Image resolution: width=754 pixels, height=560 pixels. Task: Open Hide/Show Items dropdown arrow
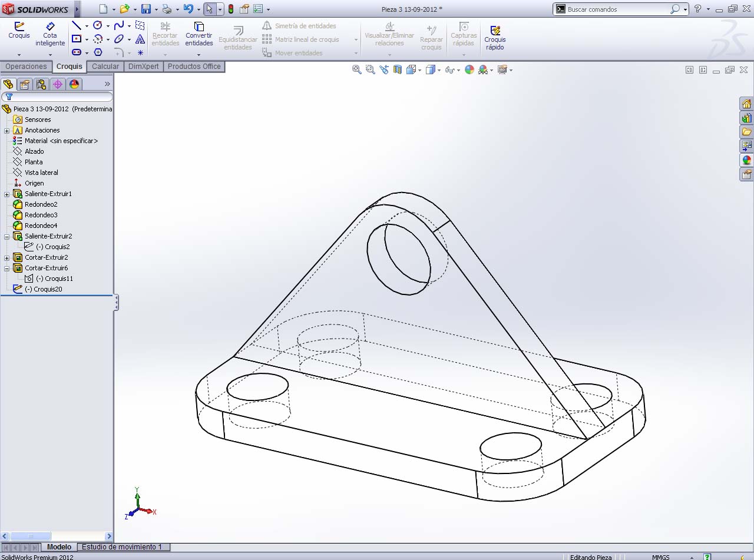pos(459,70)
